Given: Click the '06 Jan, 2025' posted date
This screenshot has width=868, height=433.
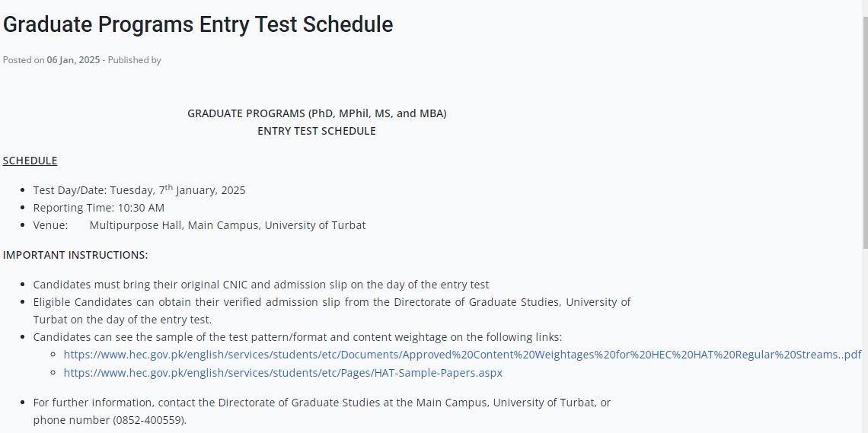Looking at the screenshot, I should [73, 59].
